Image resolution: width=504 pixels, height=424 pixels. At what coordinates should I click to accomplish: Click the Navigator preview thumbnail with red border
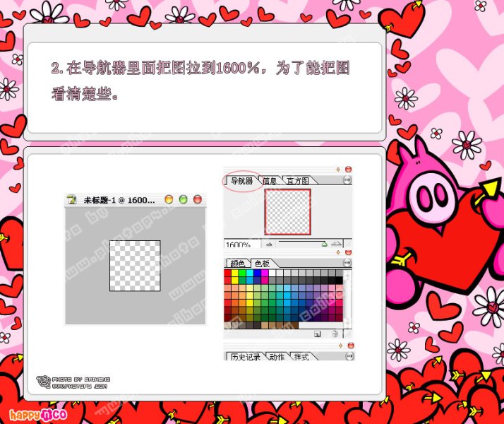pyautogui.click(x=287, y=211)
